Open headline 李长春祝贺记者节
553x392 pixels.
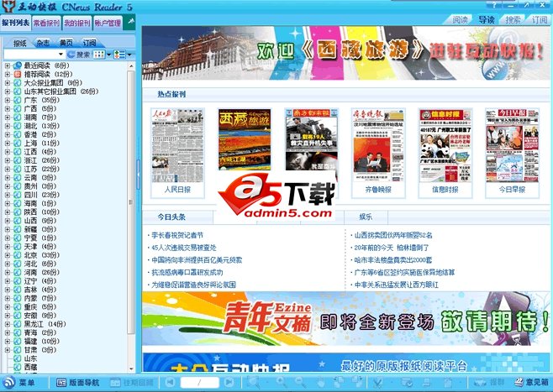(x=177, y=235)
